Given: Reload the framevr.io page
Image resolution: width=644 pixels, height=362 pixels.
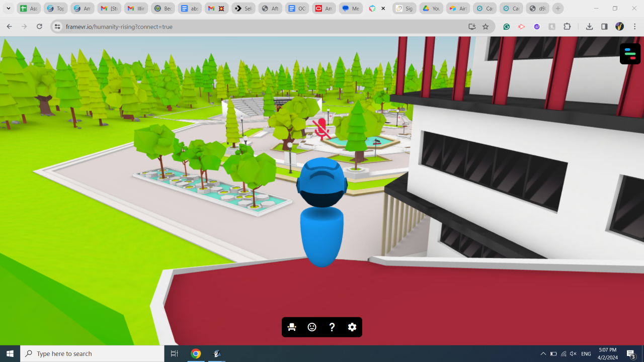Looking at the screenshot, I should pyautogui.click(x=39, y=27).
